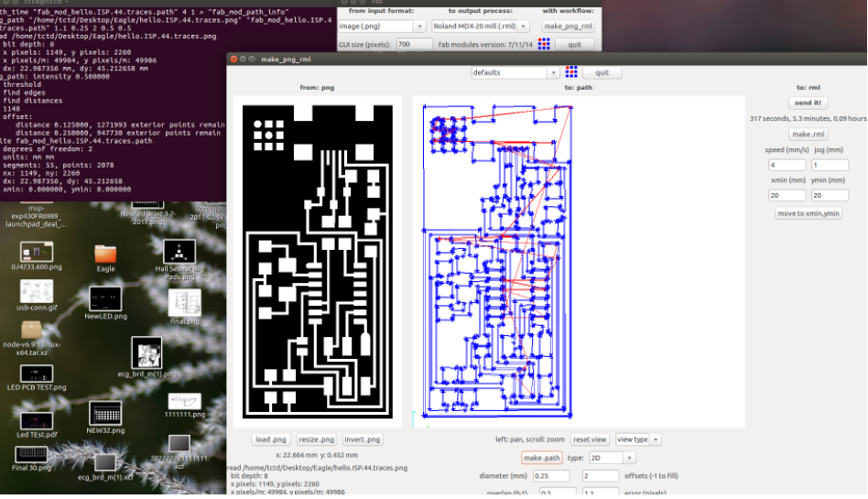Click quit in the make_png_rml window

pos(602,72)
